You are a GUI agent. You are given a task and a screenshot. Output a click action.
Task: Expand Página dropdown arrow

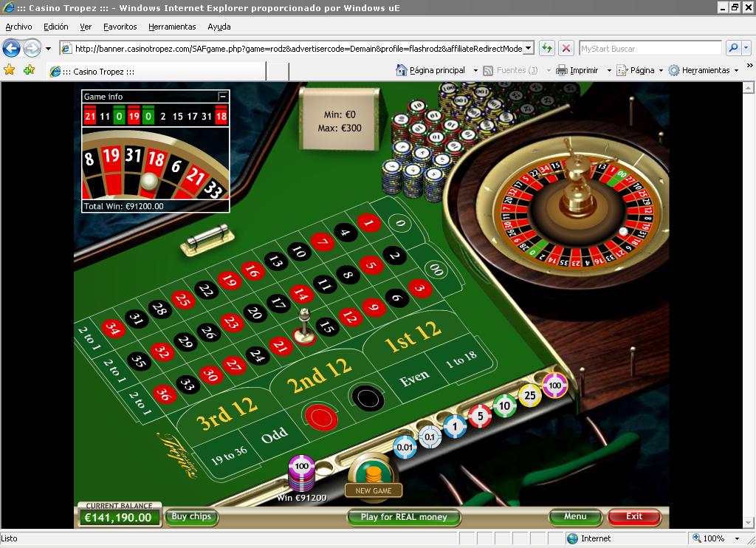pyautogui.click(x=661, y=70)
